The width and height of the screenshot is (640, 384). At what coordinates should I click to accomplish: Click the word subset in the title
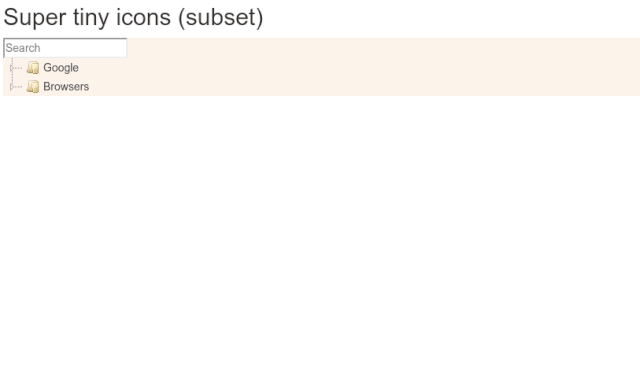(221, 18)
